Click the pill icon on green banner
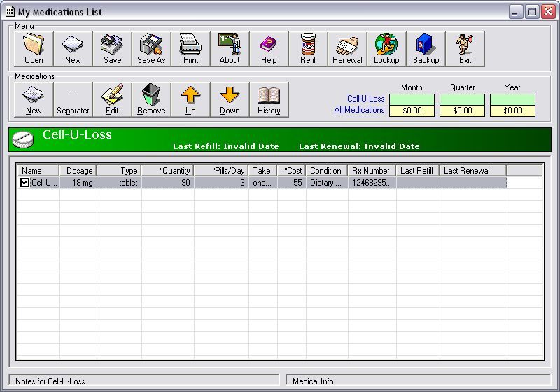 coord(23,139)
